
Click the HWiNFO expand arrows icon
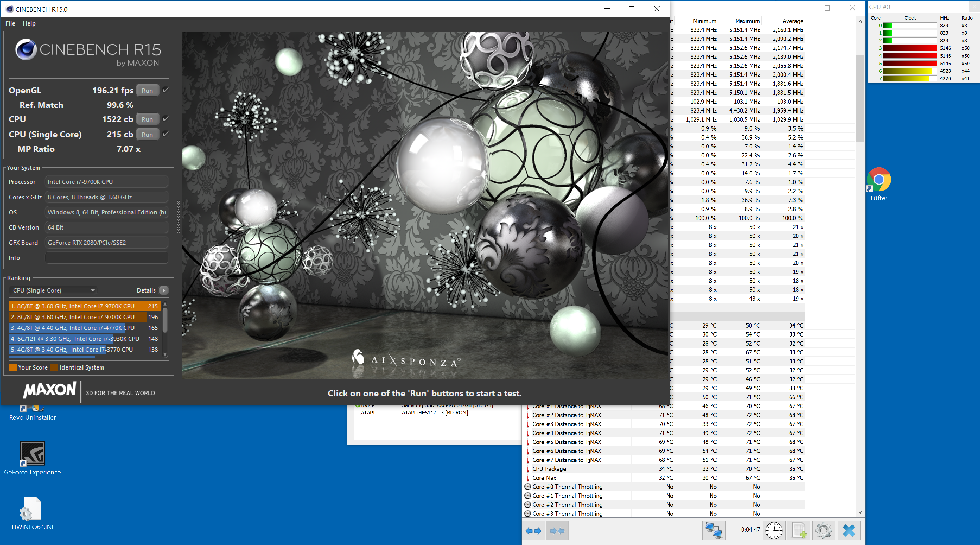pos(533,531)
